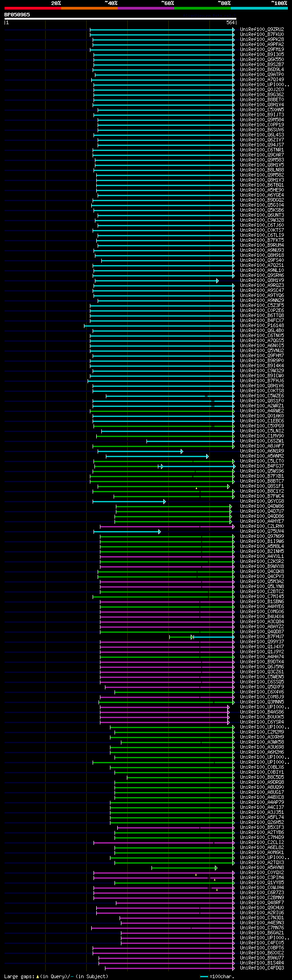Select the UniRef100_A6H2H6 label
Viewport: 292px width, 980px height.
point(262,752)
